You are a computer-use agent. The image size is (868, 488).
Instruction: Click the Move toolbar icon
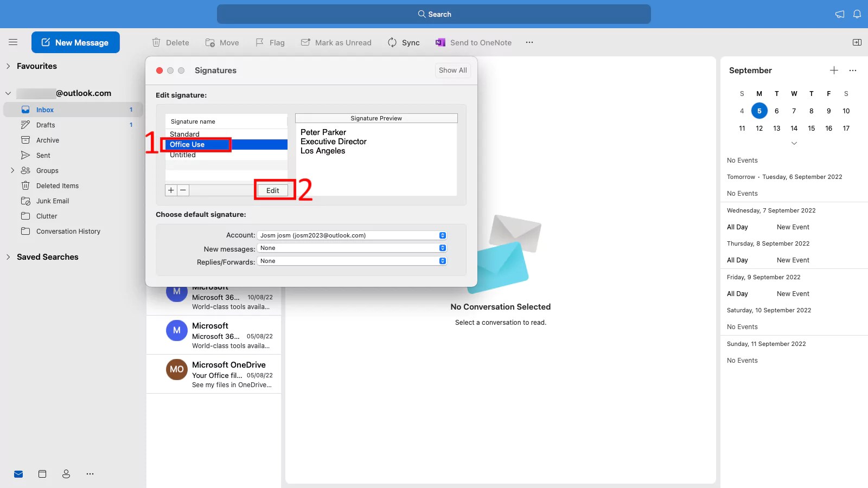209,42
